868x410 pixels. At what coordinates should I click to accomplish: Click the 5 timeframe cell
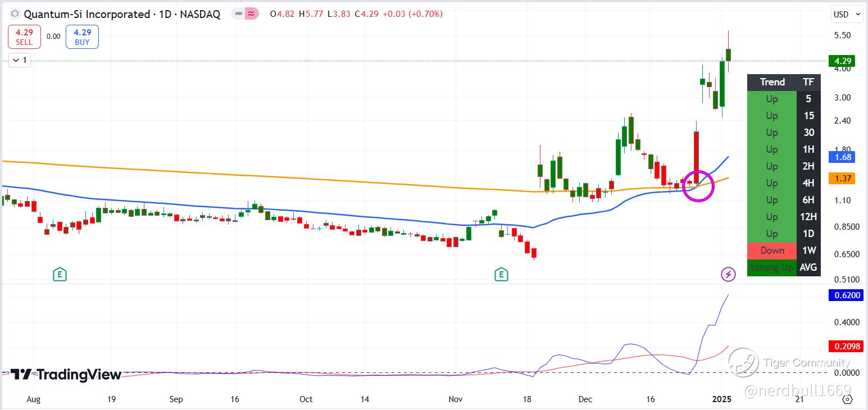click(808, 99)
